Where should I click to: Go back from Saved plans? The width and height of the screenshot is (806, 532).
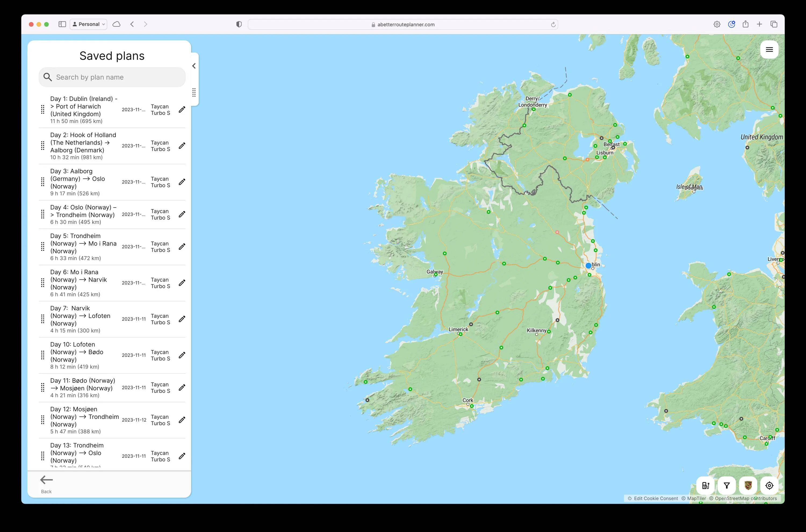(46, 484)
